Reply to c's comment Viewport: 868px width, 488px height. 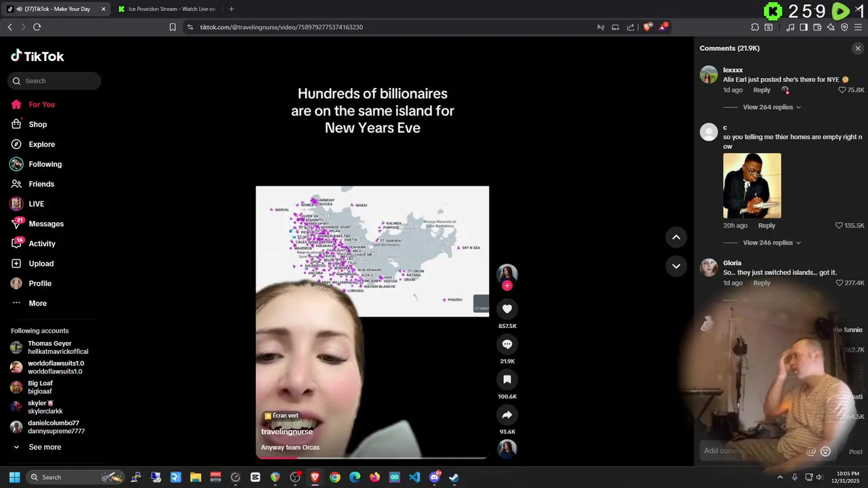pyautogui.click(x=766, y=226)
